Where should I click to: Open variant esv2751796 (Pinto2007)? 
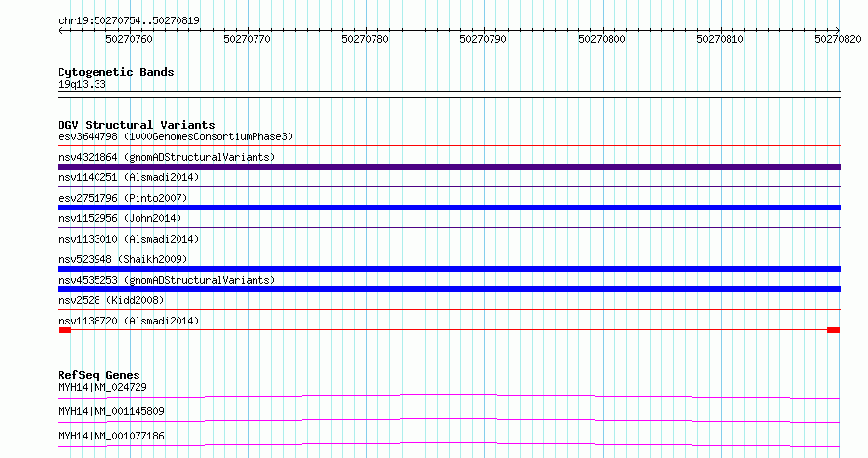[123, 198]
